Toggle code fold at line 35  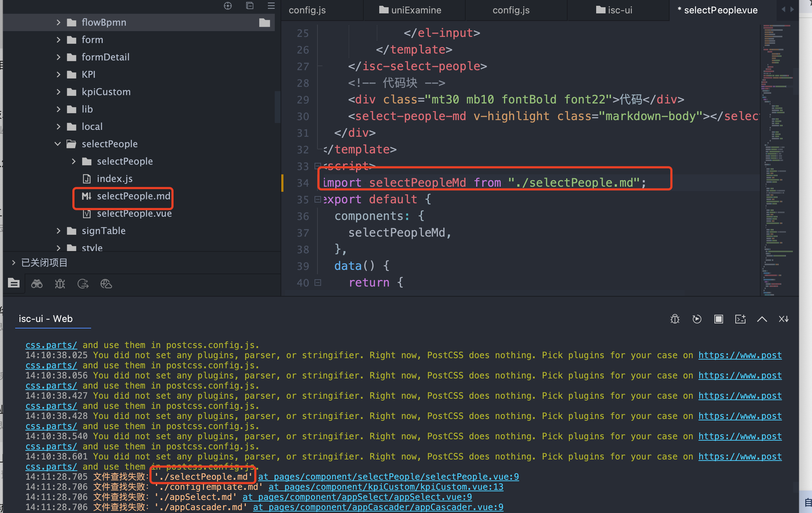point(318,199)
